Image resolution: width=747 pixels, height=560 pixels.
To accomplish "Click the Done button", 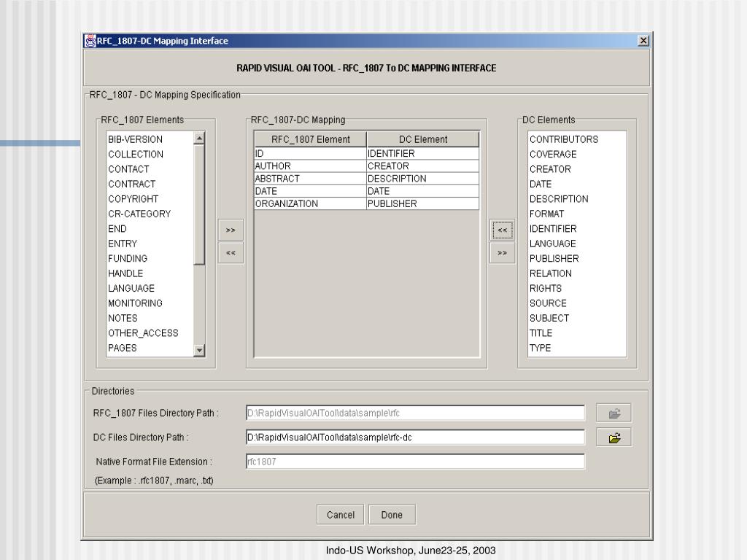I will click(392, 515).
